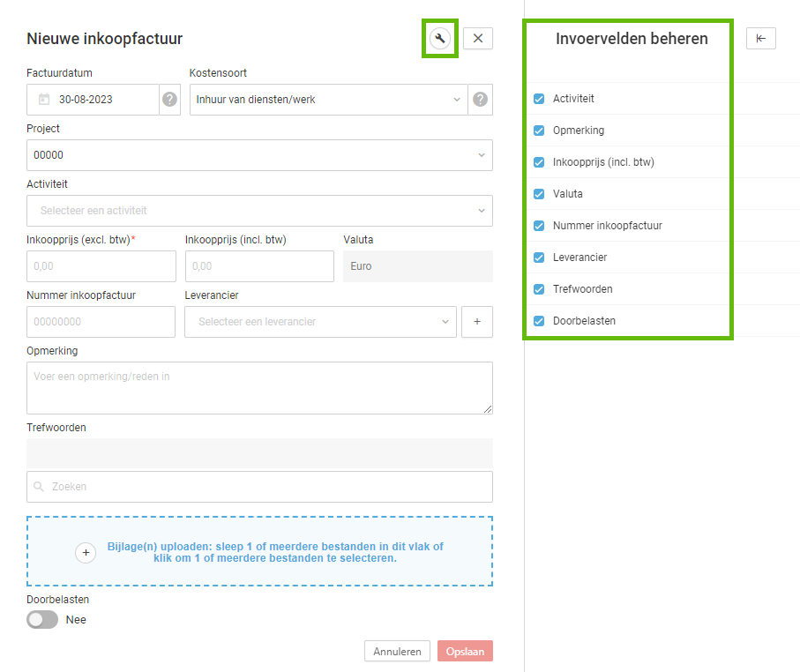Click the Zoeken trefwoorden search field
Screen dimensions: 800x672
[x=259, y=487]
